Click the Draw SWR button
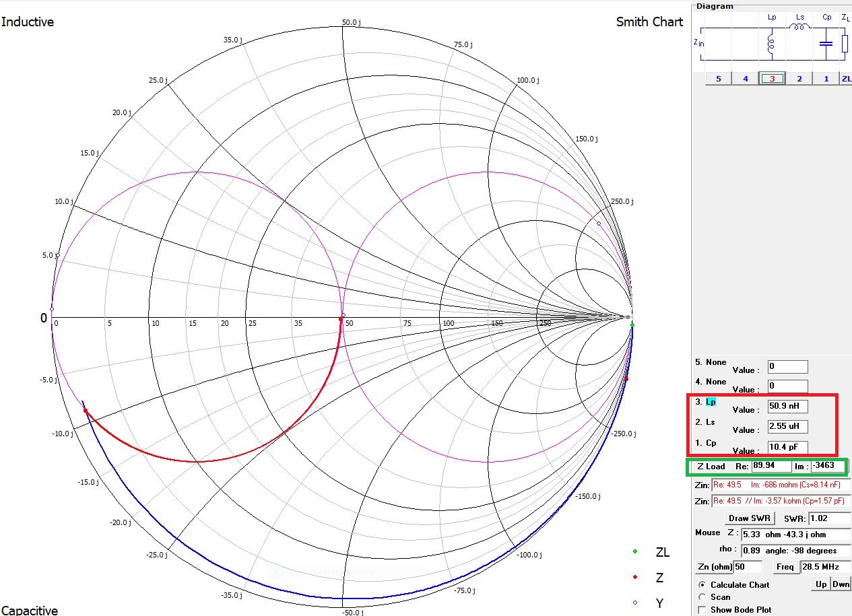Image resolution: width=852 pixels, height=616 pixels. click(x=751, y=518)
